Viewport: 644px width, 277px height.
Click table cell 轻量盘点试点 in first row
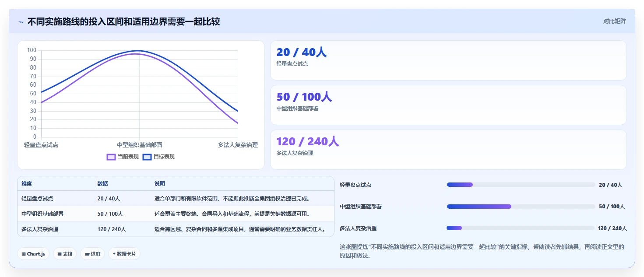(37, 199)
